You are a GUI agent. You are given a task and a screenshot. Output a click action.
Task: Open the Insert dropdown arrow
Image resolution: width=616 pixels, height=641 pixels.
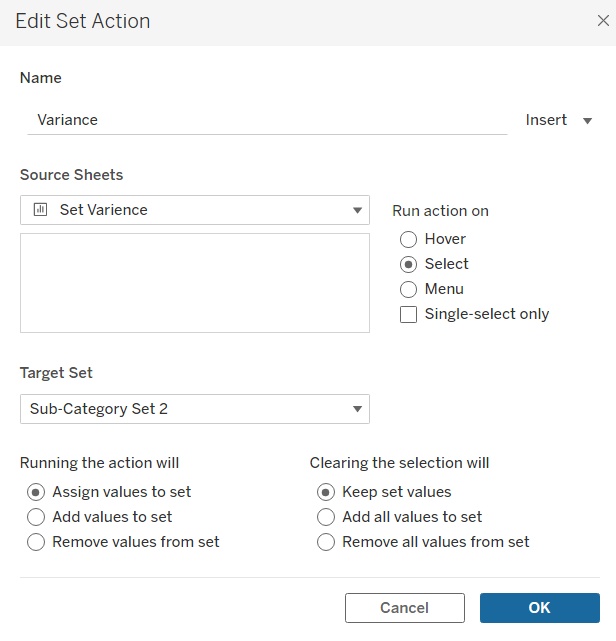[587, 121]
